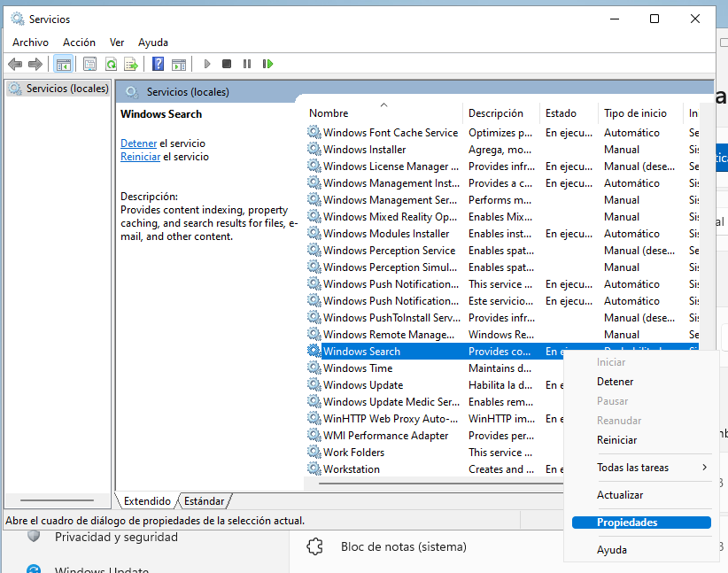Click the shield icon beside Privacidad y seguridad
The image size is (728, 573).
pos(34,537)
